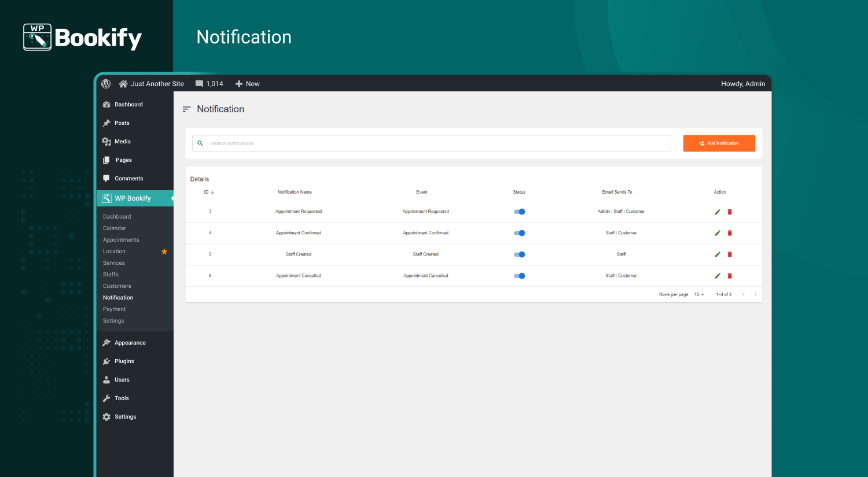Edit the Staff Created notification with pencil icon
Screen dimensions: 868x477
tap(717, 254)
